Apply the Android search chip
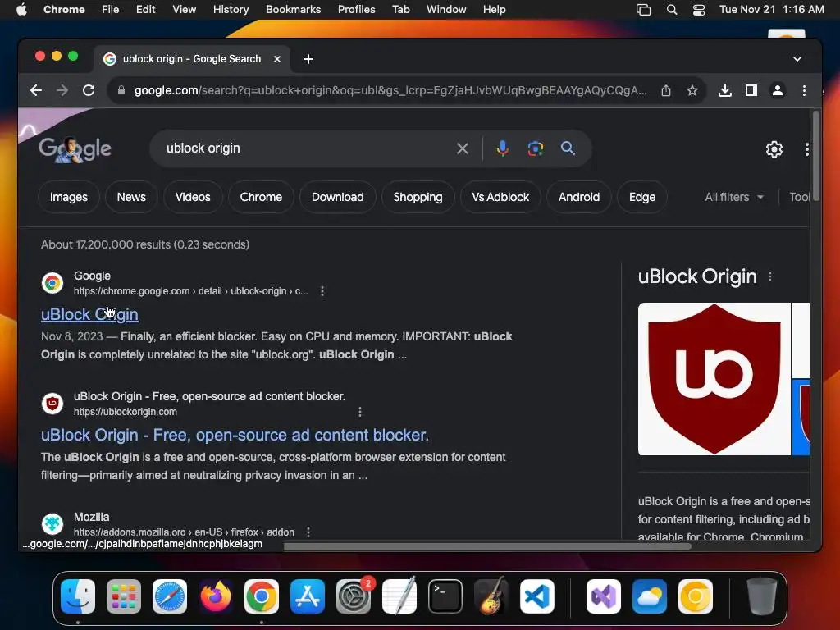The width and height of the screenshot is (840, 630). tap(579, 197)
